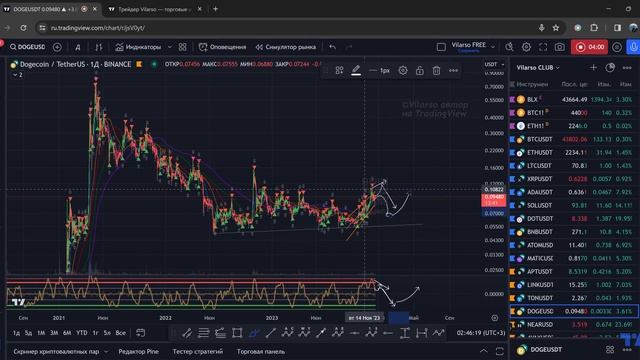Click the quick search icon
Viewport: 640px width, 360px height.
(x=509, y=47)
